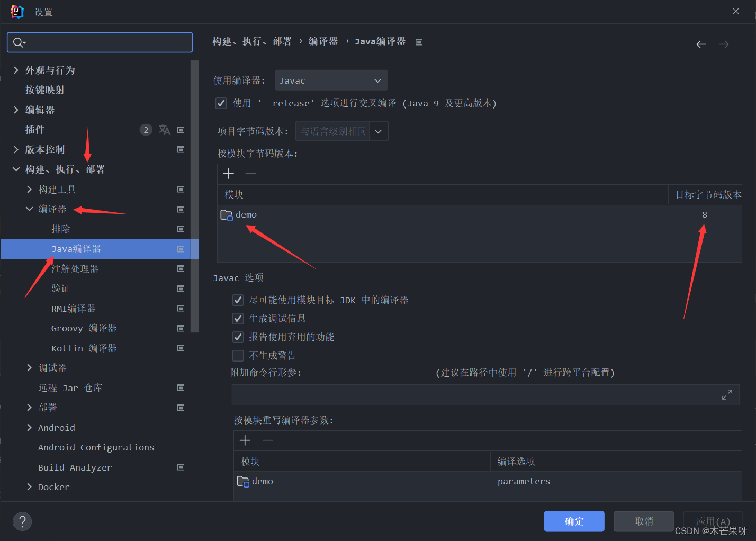The height and width of the screenshot is (541, 756).
Task: Click project-level icon in Build Analyzer row
Action: [181, 467]
